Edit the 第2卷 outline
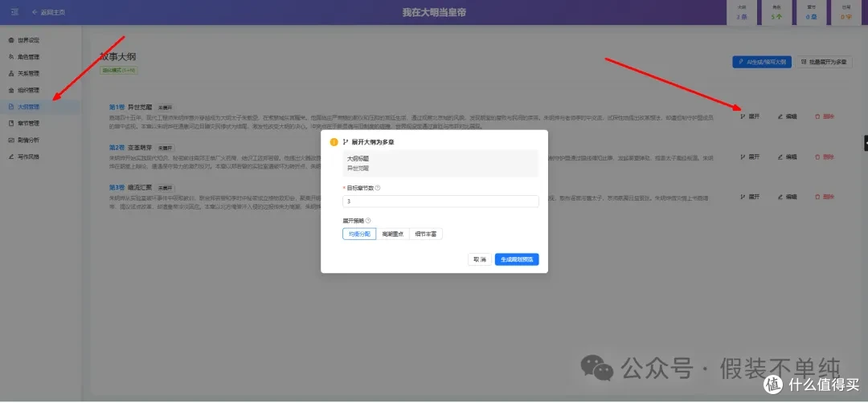Viewport: 868px width, 403px height. coord(787,157)
